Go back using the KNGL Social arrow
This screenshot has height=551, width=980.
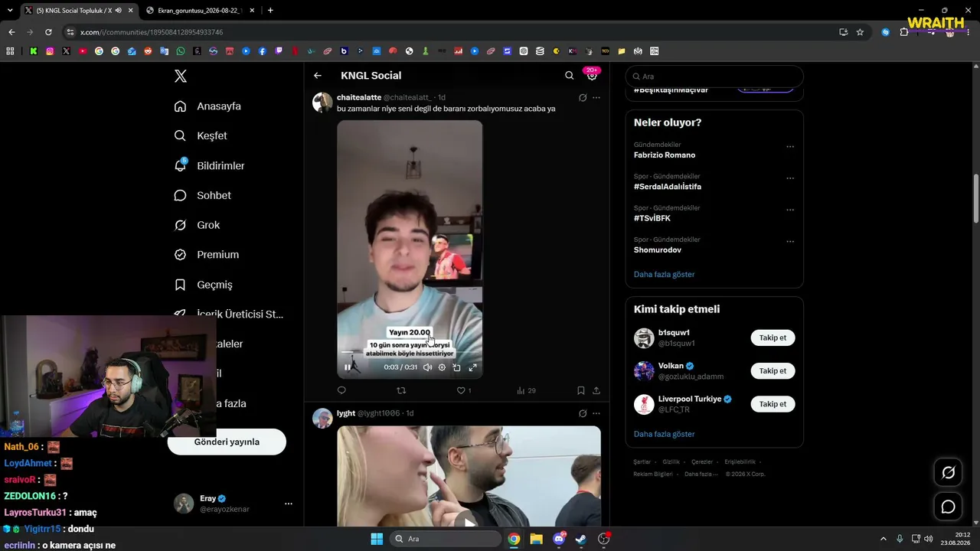(318, 76)
